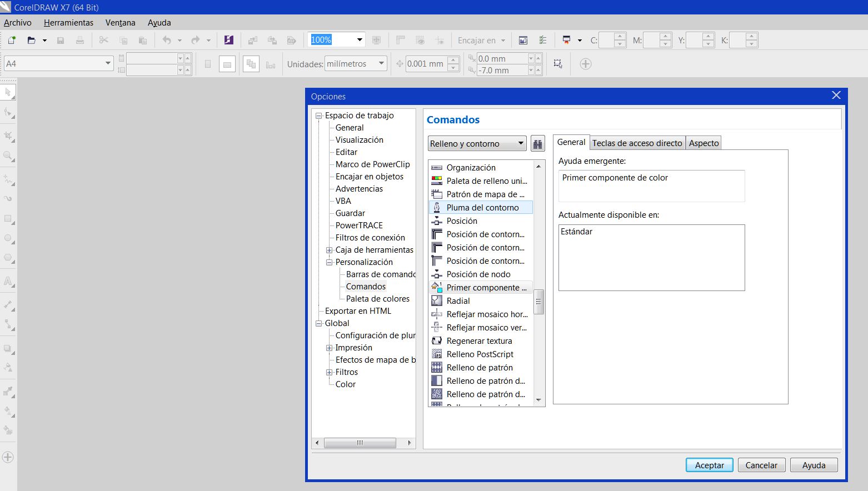Click the Welcome screen icon
This screenshot has width=868, height=491.
click(x=523, y=40)
